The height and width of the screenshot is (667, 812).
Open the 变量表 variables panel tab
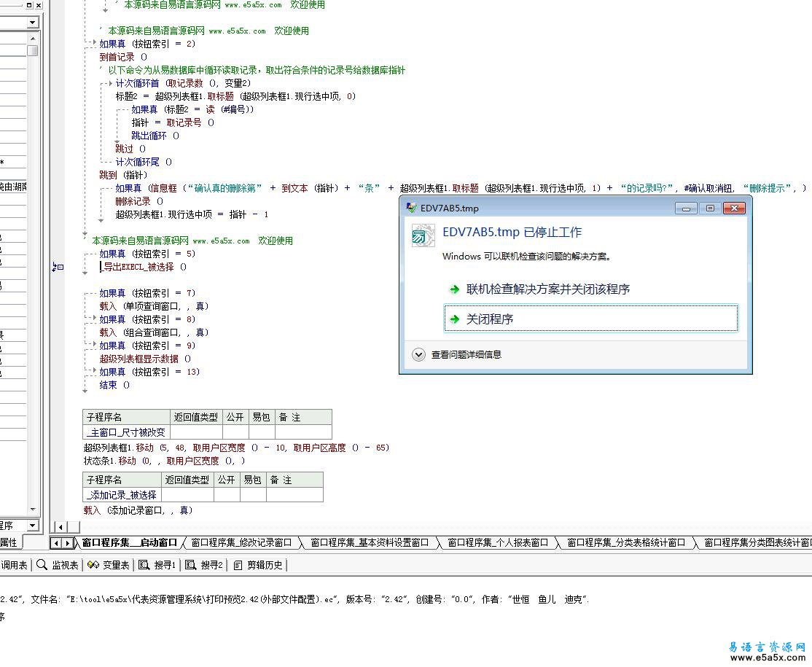point(108,565)
